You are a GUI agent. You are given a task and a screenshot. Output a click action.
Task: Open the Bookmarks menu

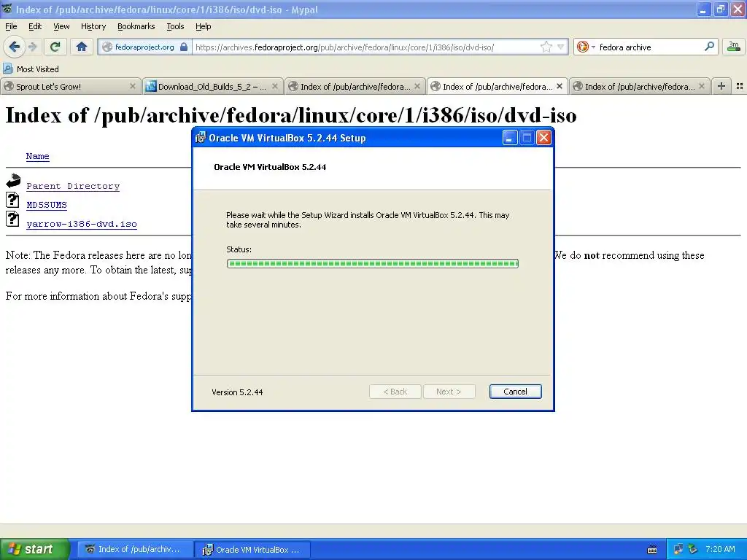click(136, 26)
